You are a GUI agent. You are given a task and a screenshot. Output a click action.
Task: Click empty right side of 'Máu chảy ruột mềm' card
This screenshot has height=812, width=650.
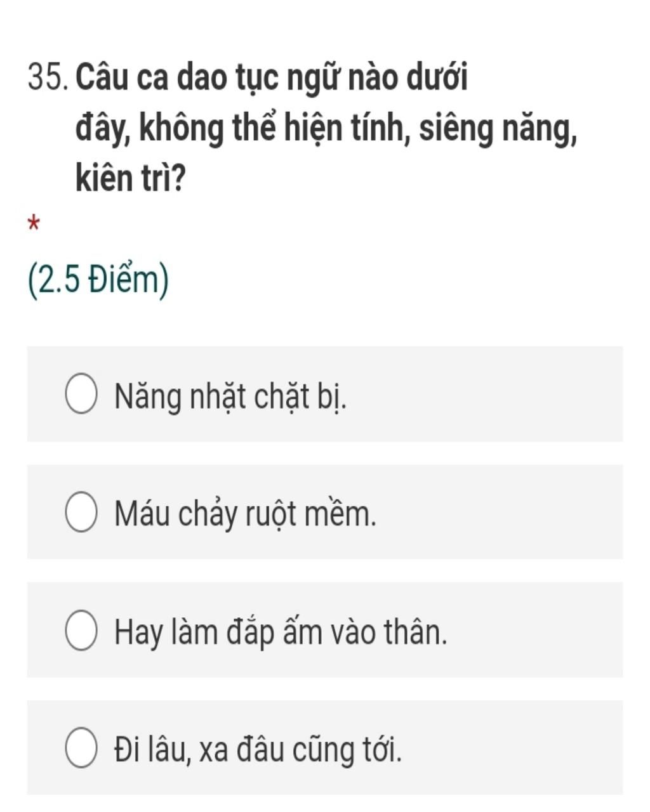tap(508, 513)
